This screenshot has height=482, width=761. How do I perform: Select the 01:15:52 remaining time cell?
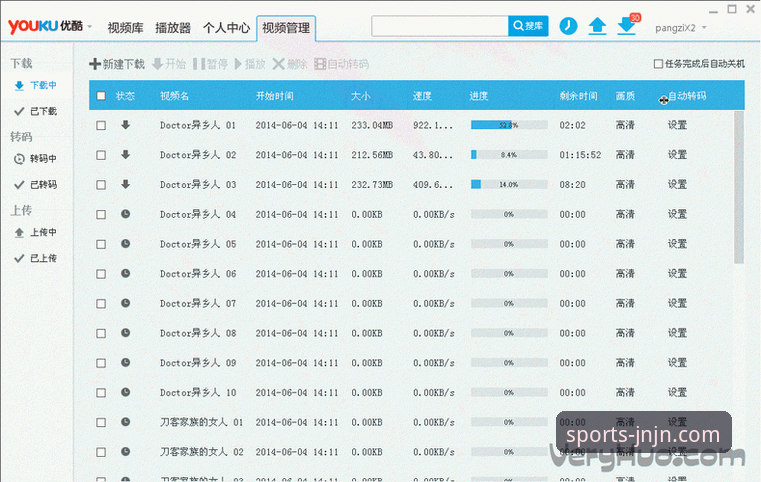[x=580, y=155]
